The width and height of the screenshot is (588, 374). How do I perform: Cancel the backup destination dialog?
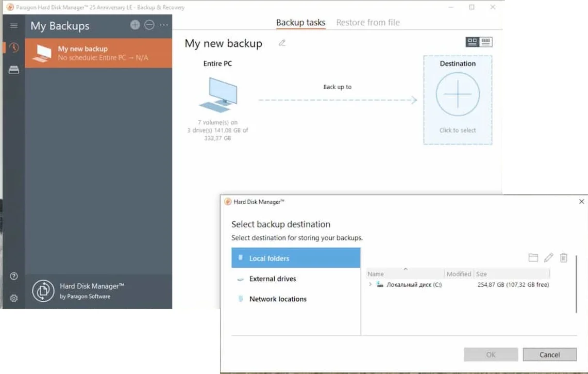click(550, 354)
